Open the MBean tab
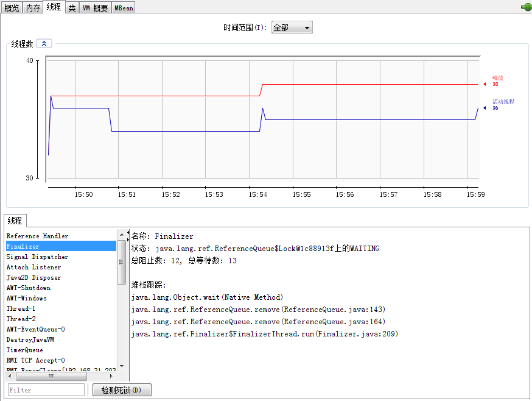This screenshot has height=401, width=532. pos(123,7)
